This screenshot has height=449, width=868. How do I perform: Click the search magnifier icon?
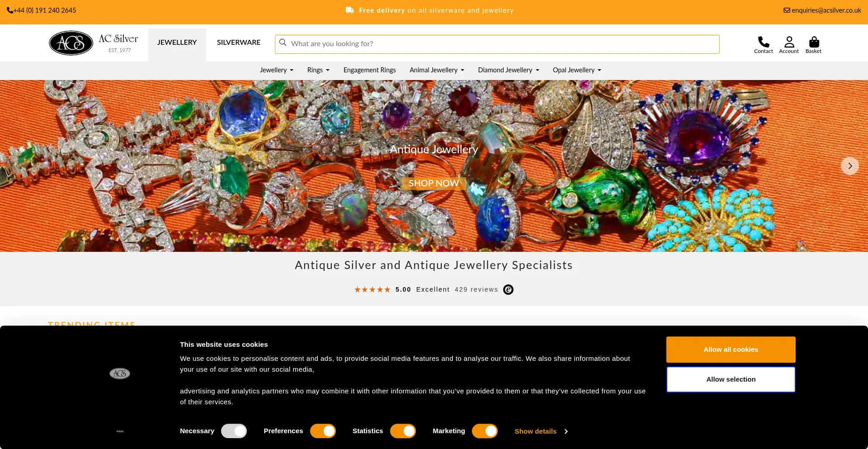pos(283,43)
